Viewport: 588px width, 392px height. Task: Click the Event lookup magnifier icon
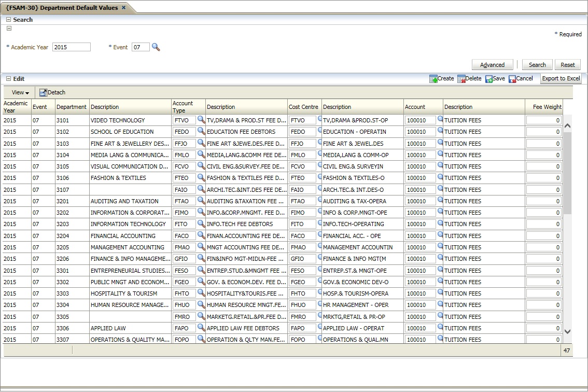(x=156, y=47)
